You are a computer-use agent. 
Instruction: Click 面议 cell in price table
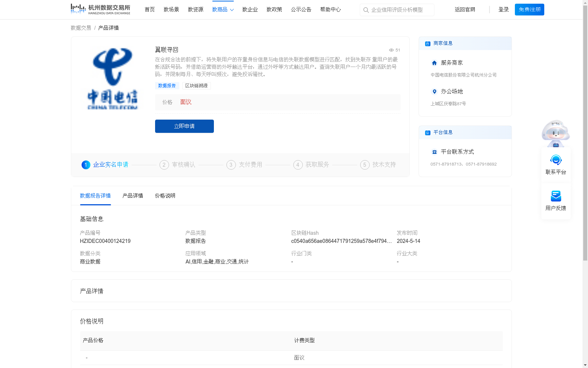(x=299, y=358)
